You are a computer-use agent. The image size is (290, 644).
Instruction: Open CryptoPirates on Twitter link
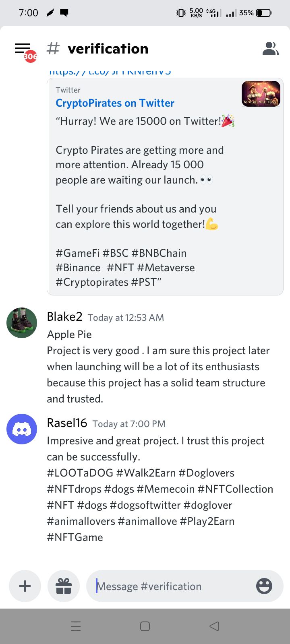coord(115,103)
